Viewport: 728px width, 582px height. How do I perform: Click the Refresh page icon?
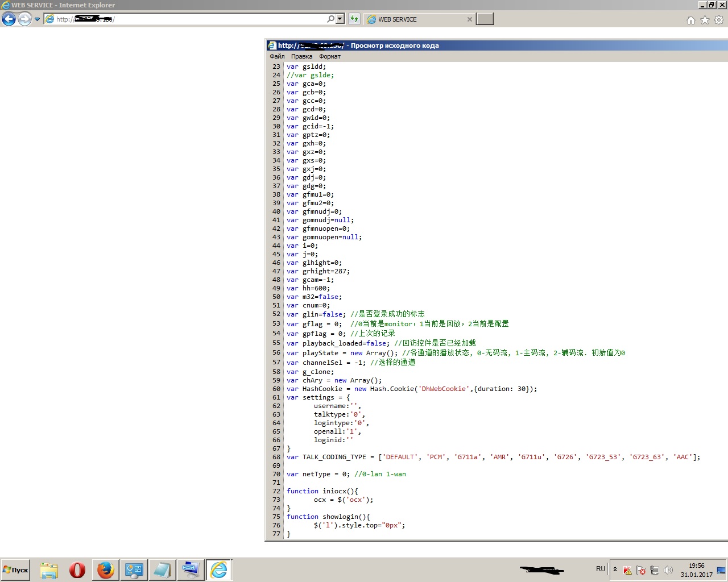354,19
